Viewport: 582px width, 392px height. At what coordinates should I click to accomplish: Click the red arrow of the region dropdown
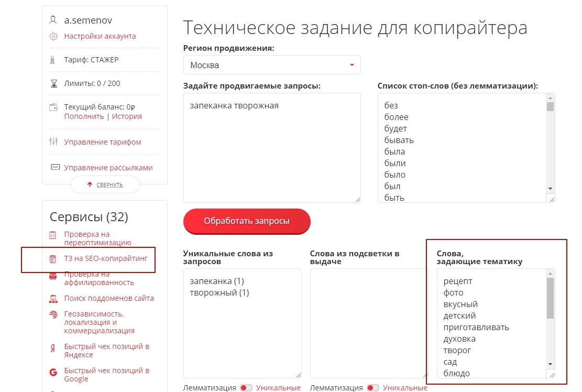[x=352, y=66]
